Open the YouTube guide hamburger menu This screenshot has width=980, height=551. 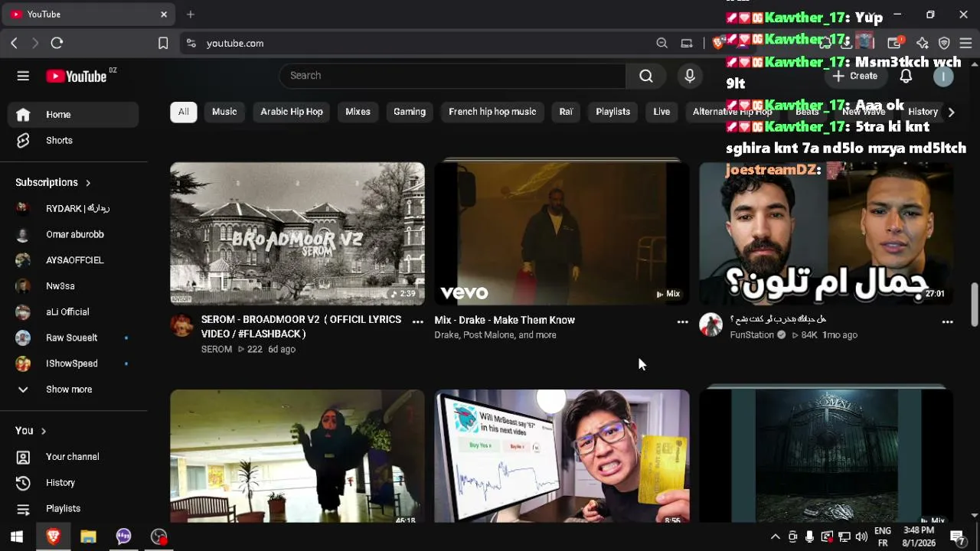pos(23,76)
